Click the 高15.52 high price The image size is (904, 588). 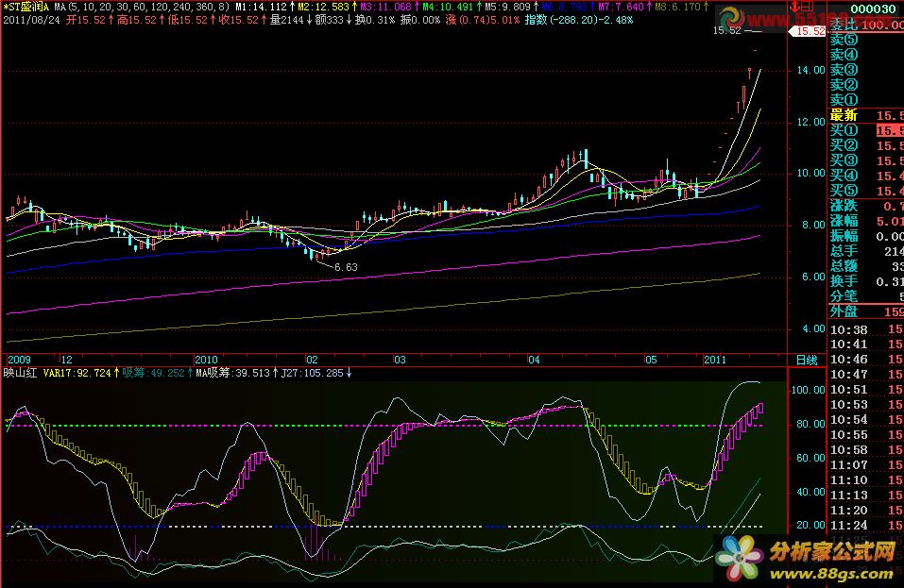click(x=137, y=20)
